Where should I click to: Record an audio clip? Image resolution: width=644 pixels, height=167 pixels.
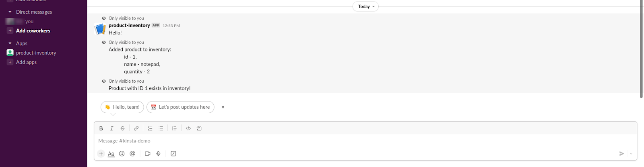[159, 154]
